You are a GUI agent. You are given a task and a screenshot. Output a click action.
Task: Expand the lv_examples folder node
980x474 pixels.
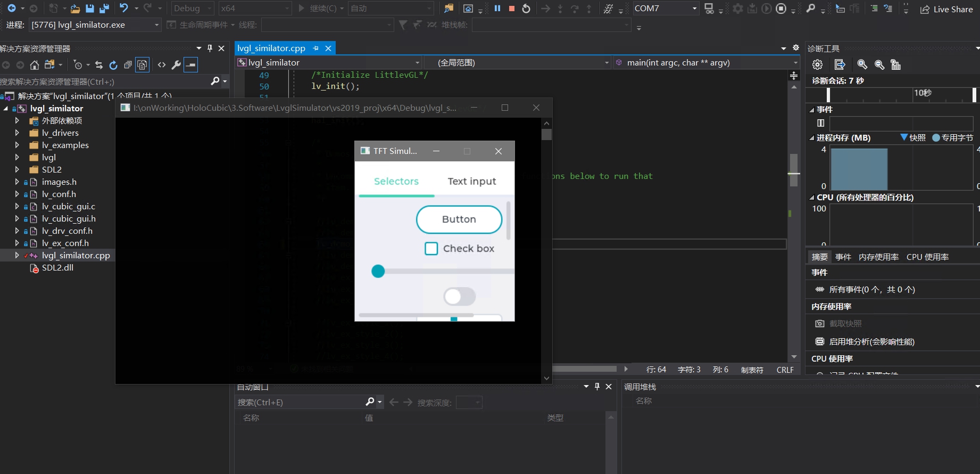point(17,145)
